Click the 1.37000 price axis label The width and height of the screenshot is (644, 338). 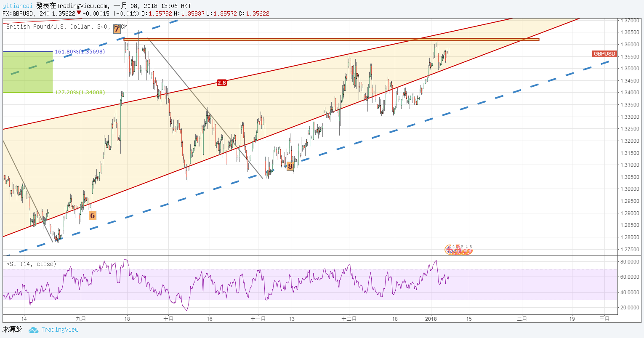point(631,20)
